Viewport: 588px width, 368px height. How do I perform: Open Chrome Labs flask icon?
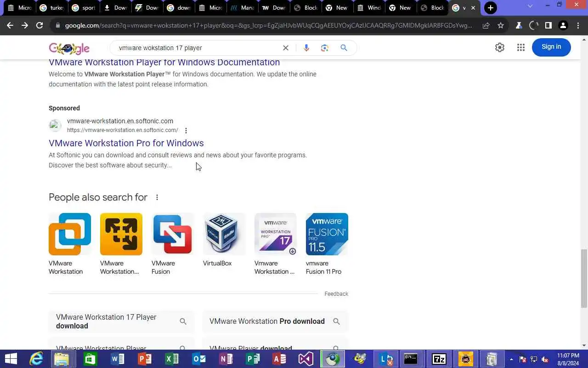(519, 26)
